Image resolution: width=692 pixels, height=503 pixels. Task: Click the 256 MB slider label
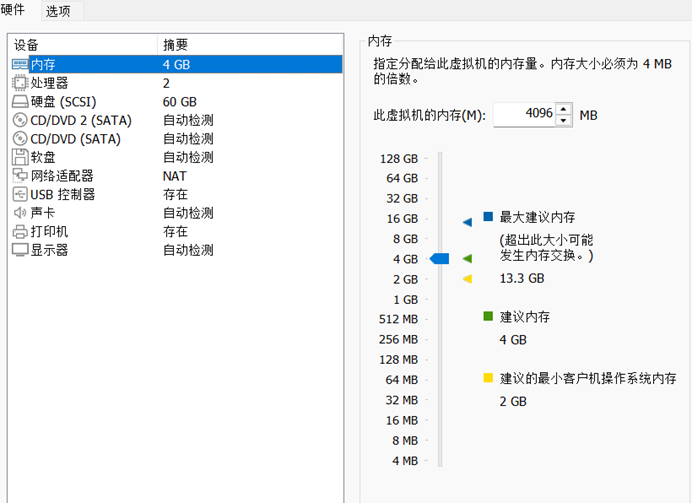tap(398, 339)
